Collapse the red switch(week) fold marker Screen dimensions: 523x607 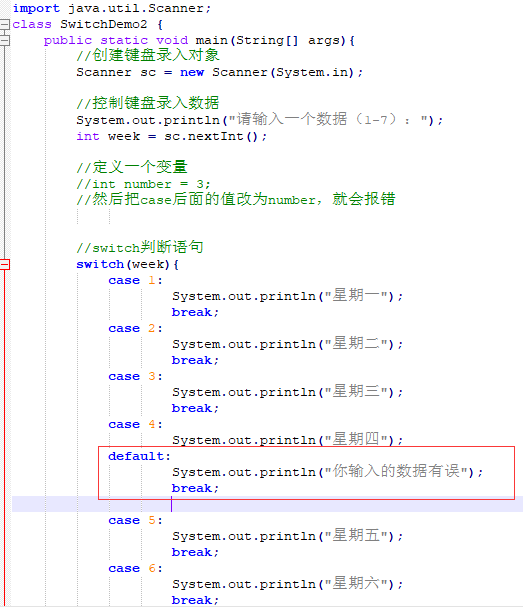tap(5, 264)
